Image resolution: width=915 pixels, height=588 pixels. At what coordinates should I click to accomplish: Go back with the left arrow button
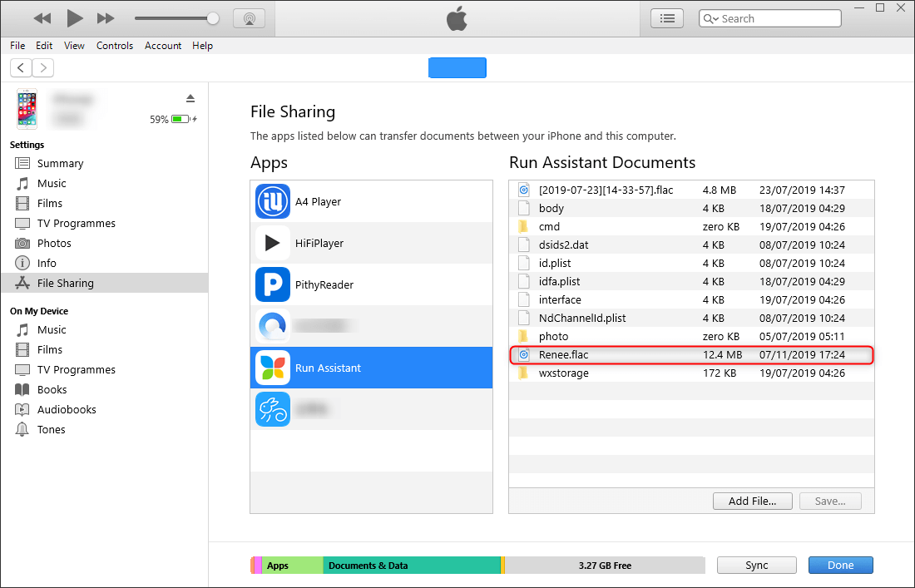tap(21, 67)
